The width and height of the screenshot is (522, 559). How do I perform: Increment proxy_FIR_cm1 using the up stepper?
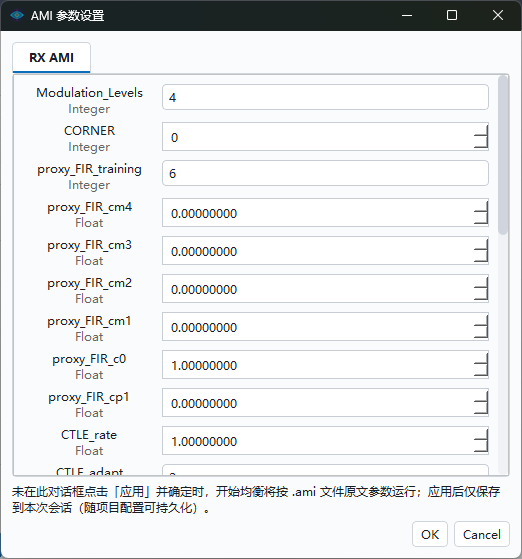click(x=481, y=320)
